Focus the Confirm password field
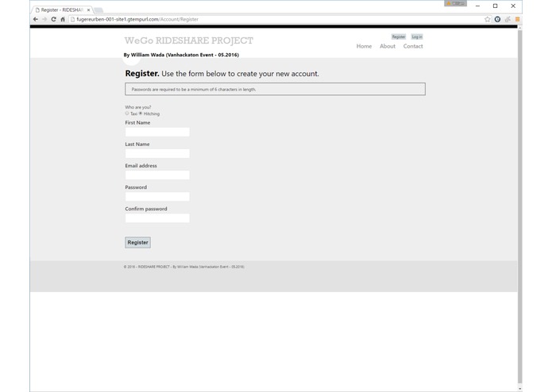 [157, 218]
